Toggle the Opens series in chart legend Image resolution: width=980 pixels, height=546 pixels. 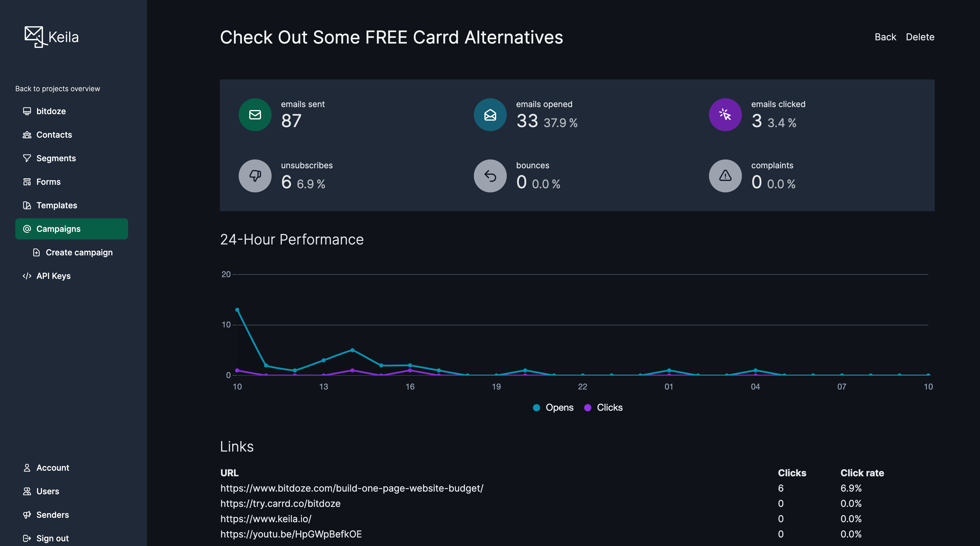pos(553,407)
